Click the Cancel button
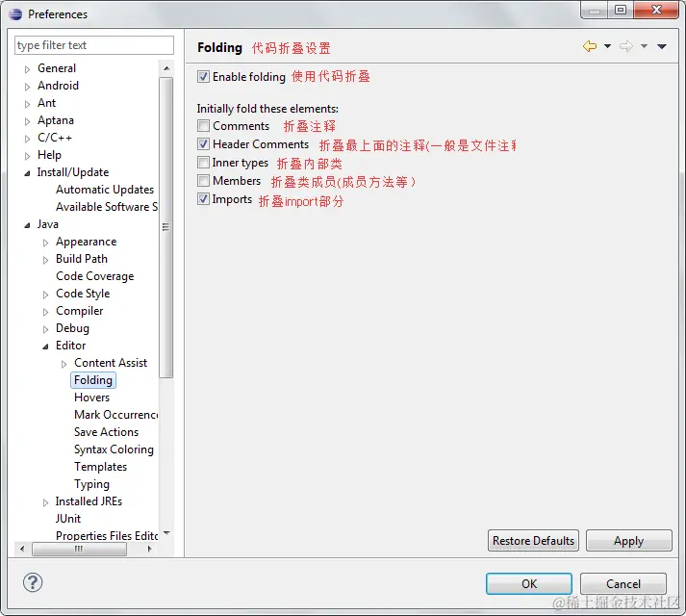The width and height of the screenshot is (686, 616). coord(623,583)
